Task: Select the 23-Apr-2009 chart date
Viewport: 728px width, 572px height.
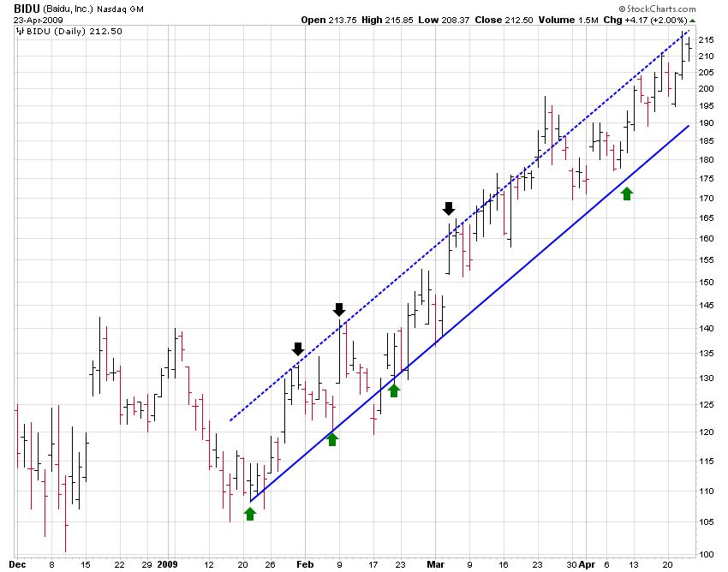Action: click(38, 21)
